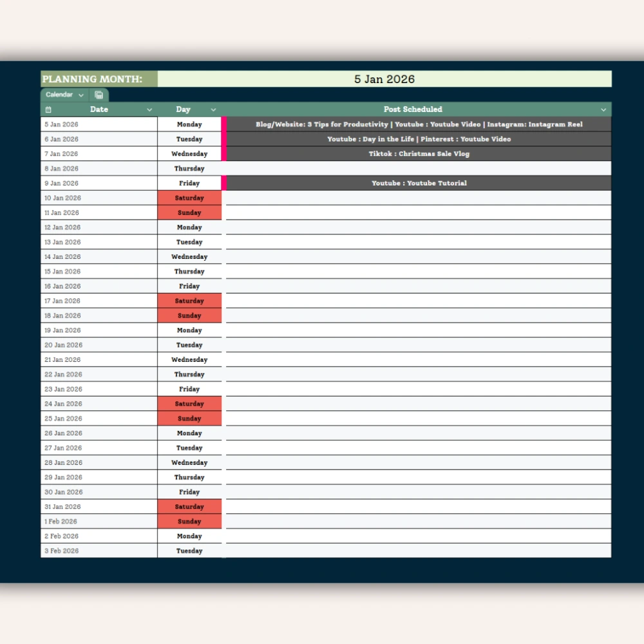Screen dimensions: 644x644
Task: Click the pink marker next to the Tiktok entry row
Action: pos(224,153)
